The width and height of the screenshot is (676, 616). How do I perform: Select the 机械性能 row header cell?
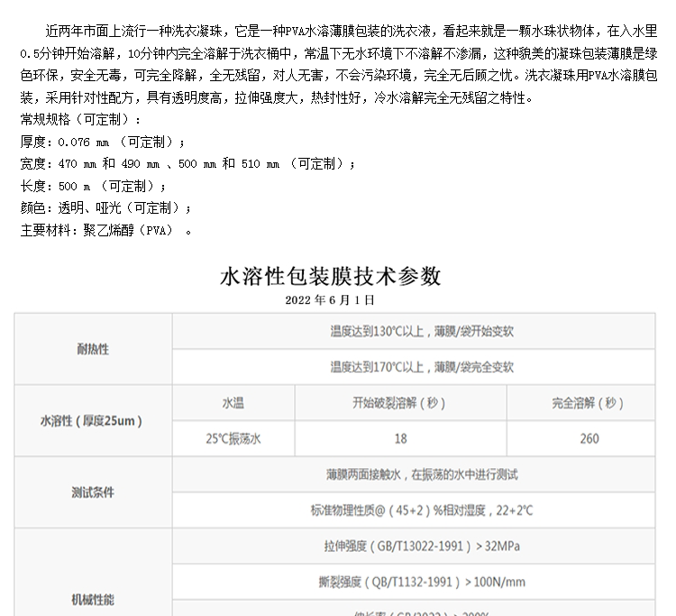click(91, 599)
